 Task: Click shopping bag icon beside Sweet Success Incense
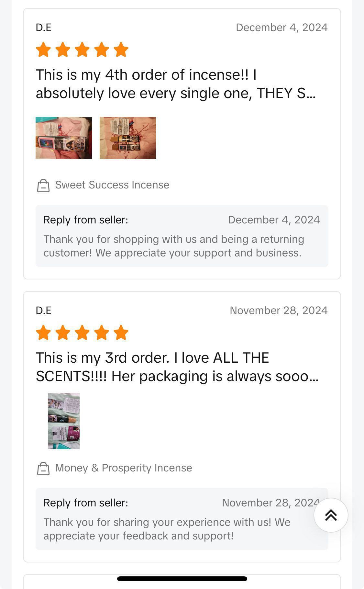point(43,186)
